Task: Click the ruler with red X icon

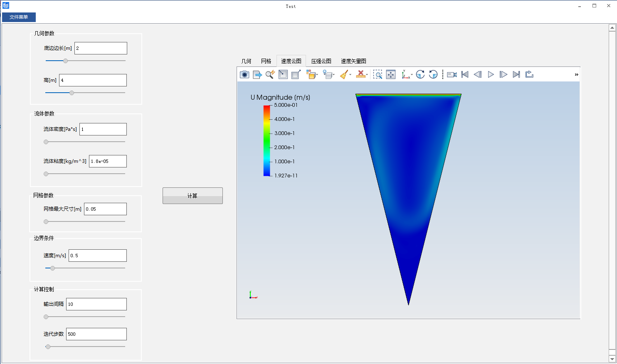Action: click(361, 74)
